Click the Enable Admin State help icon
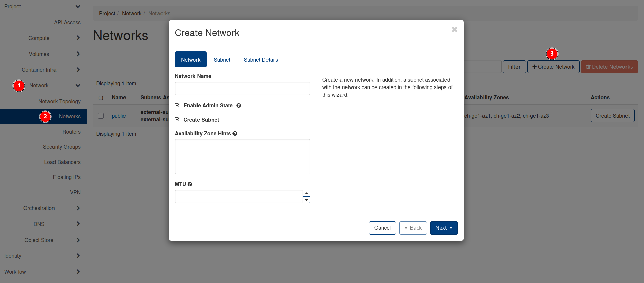The width and height of the screenshot is (644, 283). pyautogui.click(x=239, y=106)
